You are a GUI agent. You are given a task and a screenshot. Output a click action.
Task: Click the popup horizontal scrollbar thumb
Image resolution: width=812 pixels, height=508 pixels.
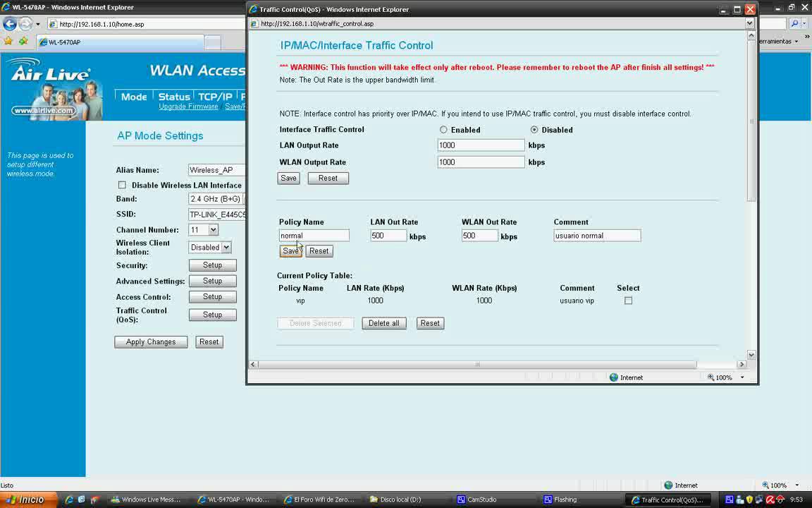477,364
